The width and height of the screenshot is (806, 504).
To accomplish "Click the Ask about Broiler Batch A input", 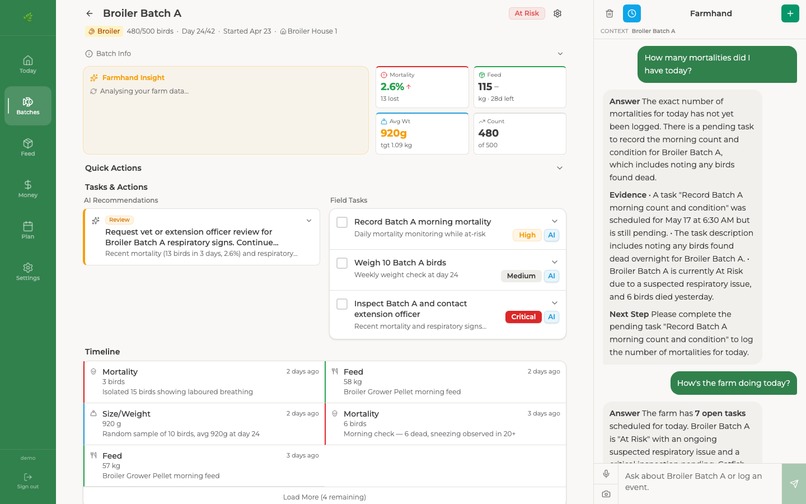I will tap(700, 482).
